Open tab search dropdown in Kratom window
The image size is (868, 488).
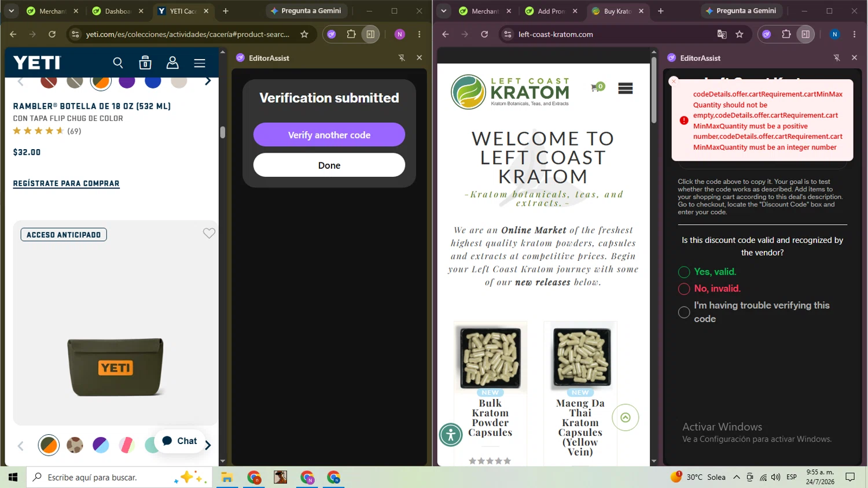444,11
